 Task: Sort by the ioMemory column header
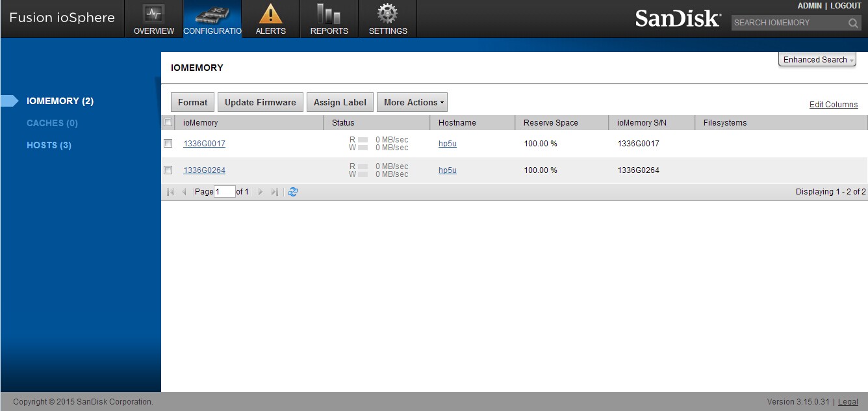(249, 122)
